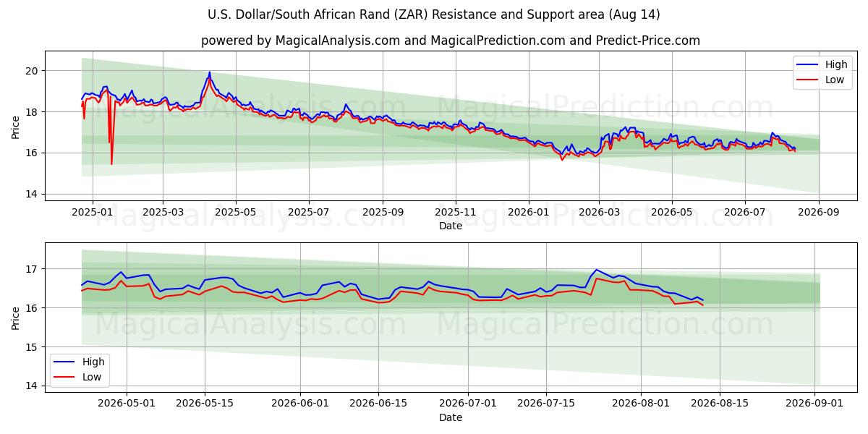
Task: Click the 'powered by MagicalAnalysis.com' subtitle line
Action: [x=450, y=41]
